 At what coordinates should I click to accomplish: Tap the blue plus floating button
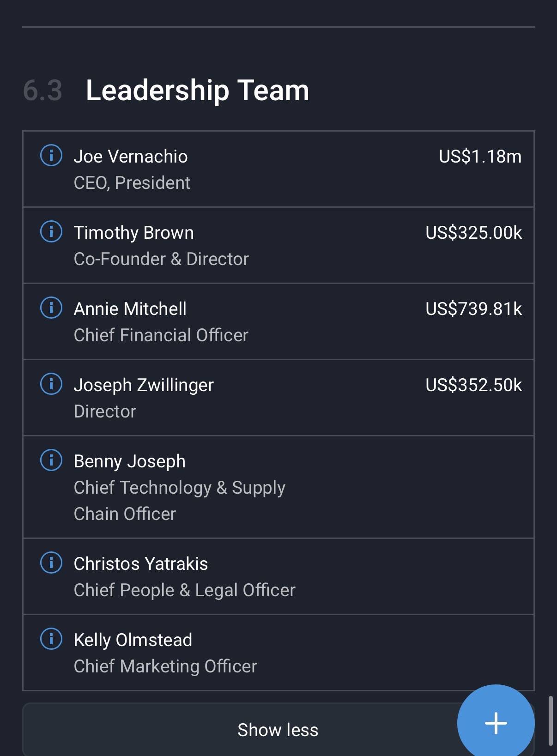496,723
